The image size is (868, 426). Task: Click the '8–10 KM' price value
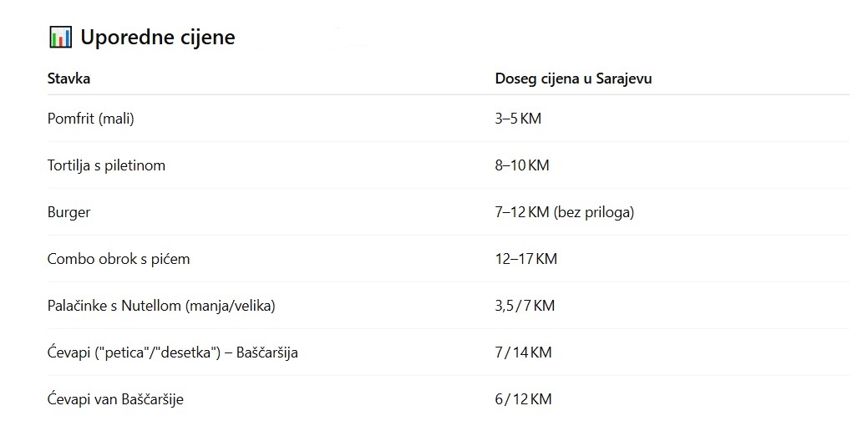pyautogui.click(x=522, y=165)
